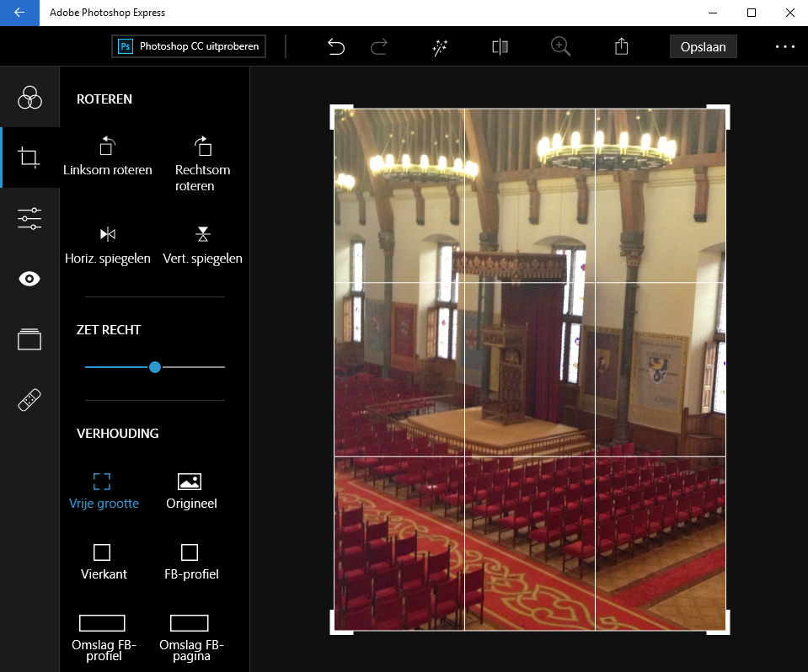
Task: Open the red-eye correction tool
Action: [29, 279]
